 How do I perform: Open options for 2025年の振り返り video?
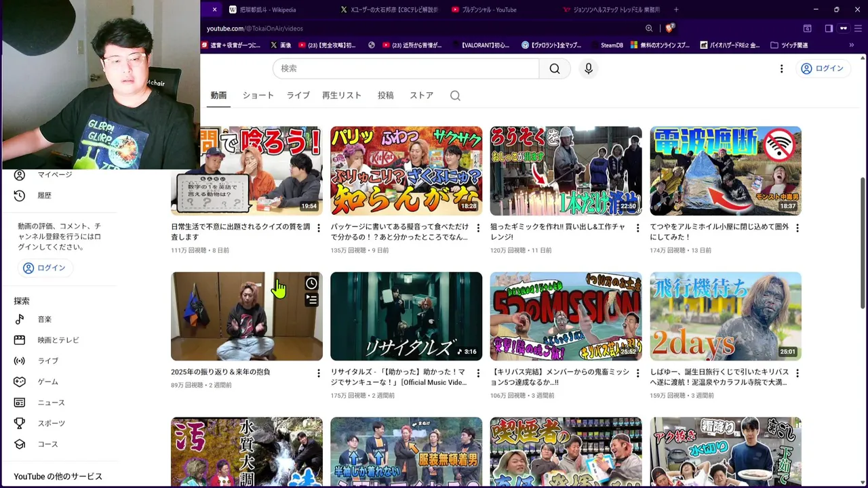pos(319,373)
